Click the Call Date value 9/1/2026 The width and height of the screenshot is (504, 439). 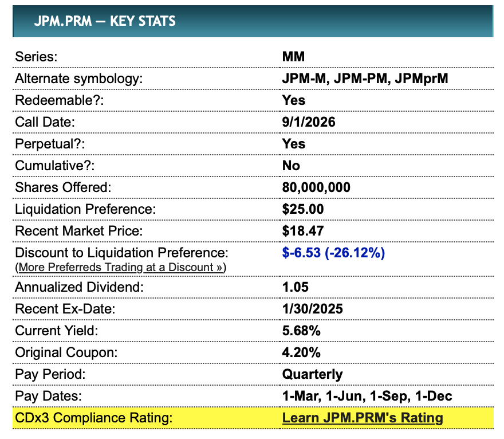pyautogui.click(x=309, y=122)
